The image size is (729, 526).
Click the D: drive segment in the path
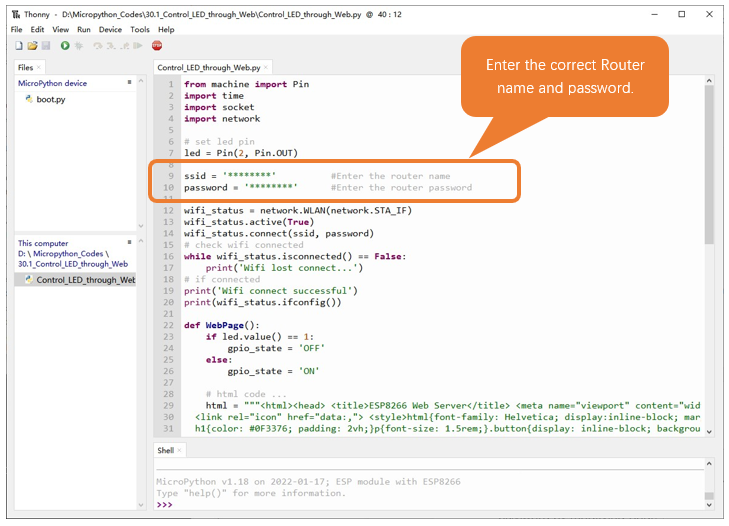[x=21, y=253]
